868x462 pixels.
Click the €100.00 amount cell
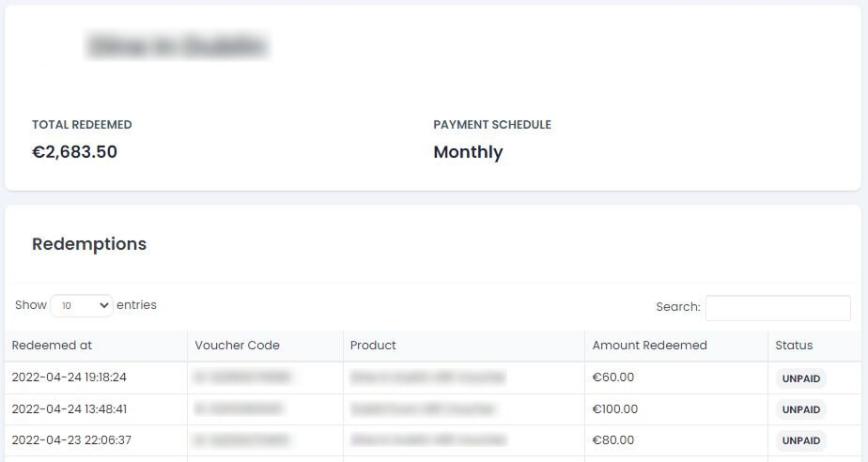tap(615, 408)
